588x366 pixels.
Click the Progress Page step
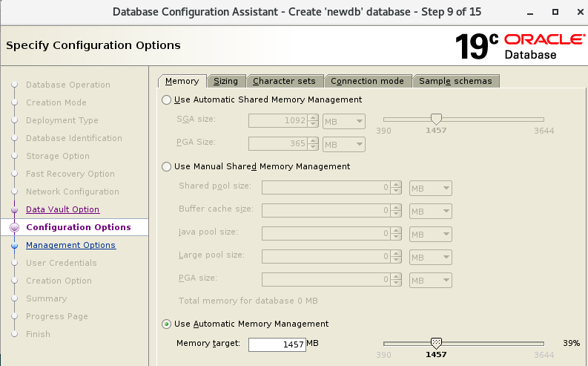(x=57, y=316)
